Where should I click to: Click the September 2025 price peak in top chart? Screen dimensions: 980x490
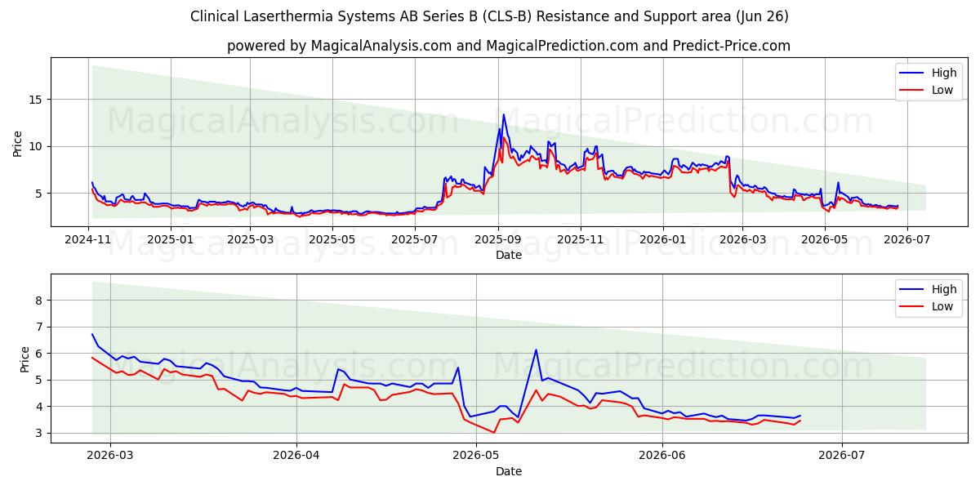click(x=503, y=115)
